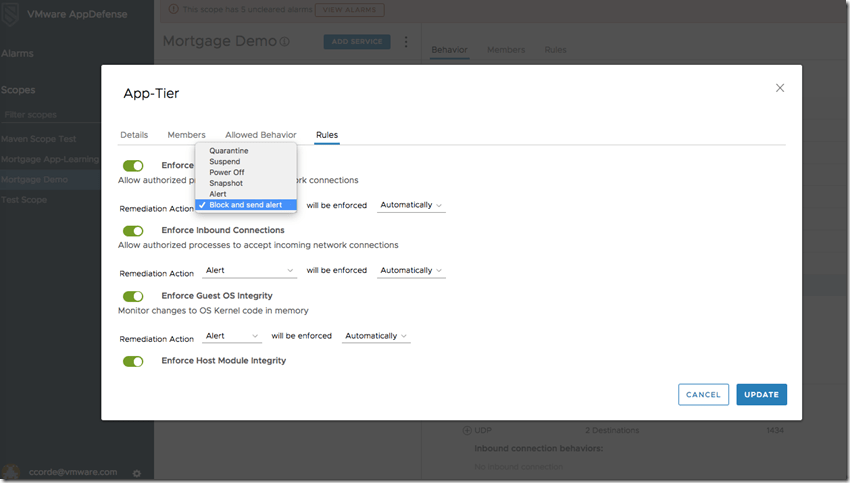Open Guest OS Integrity remediation action dropdown

pyautogui.click(x=232, y=336)
